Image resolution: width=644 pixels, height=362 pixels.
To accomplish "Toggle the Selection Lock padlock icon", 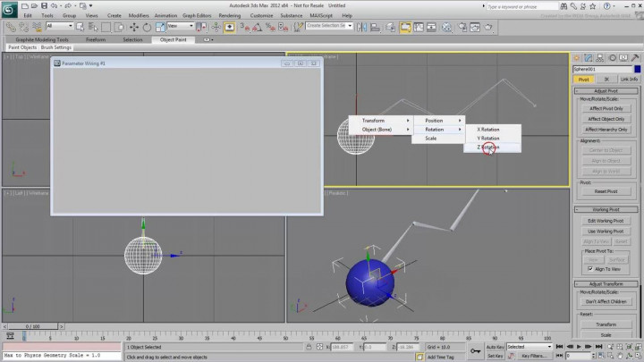I will pyautogui.click(x=309, y=347).
